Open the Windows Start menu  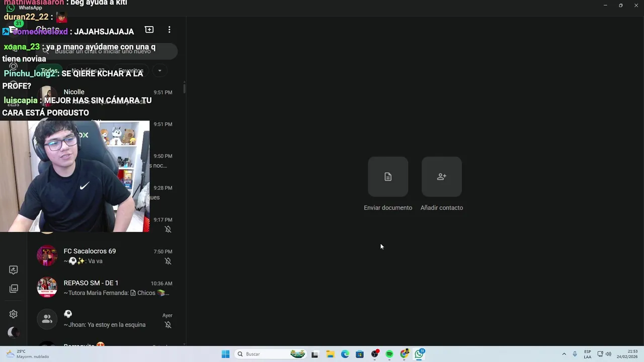tap(225, 354)
